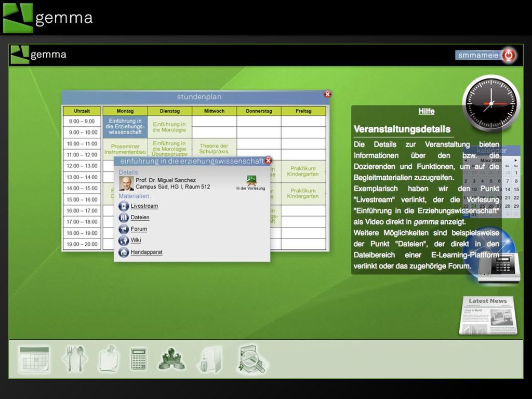Image resolution: width=532 pixels, height=399 pixels.
Task: Click the Donnerstag column header
Action: pos(259,111)
